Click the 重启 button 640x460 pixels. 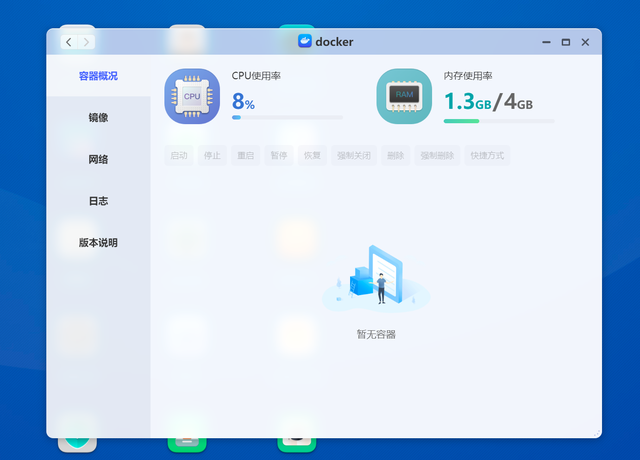click(246, 156)
